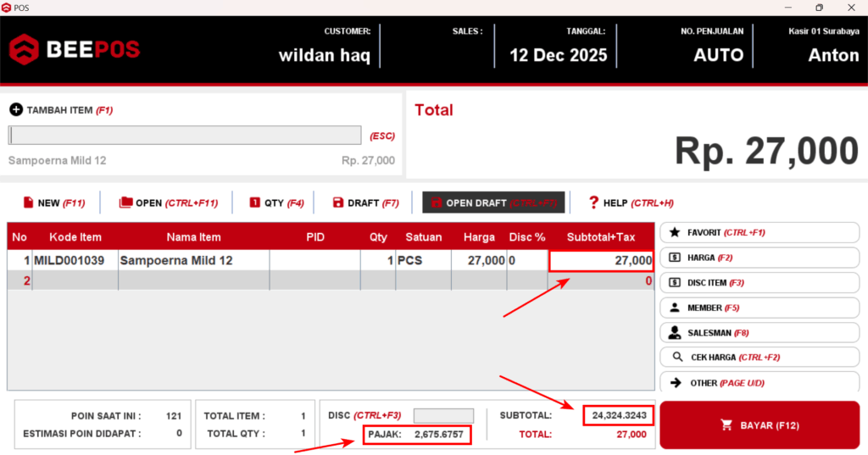
Task: Click the NEW document icon
Action: [x=28, y=203]
